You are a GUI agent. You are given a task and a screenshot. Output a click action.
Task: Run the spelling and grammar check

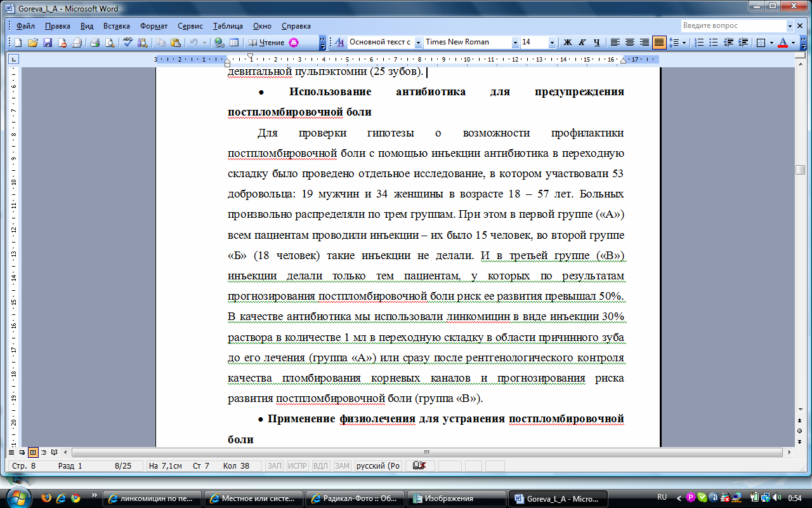(x=128, y=43)
